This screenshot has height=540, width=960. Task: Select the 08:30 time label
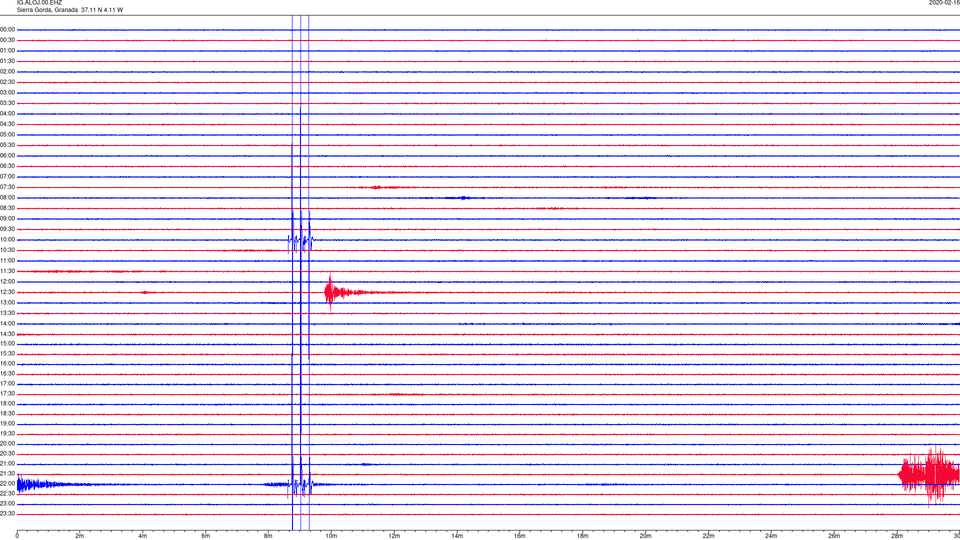pyautogui.click(x=7, y=208)
